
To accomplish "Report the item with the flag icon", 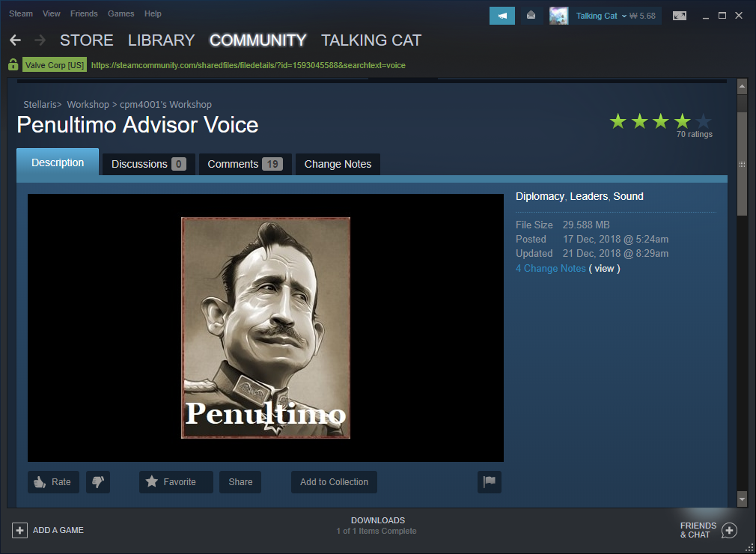I will point(490,482).
